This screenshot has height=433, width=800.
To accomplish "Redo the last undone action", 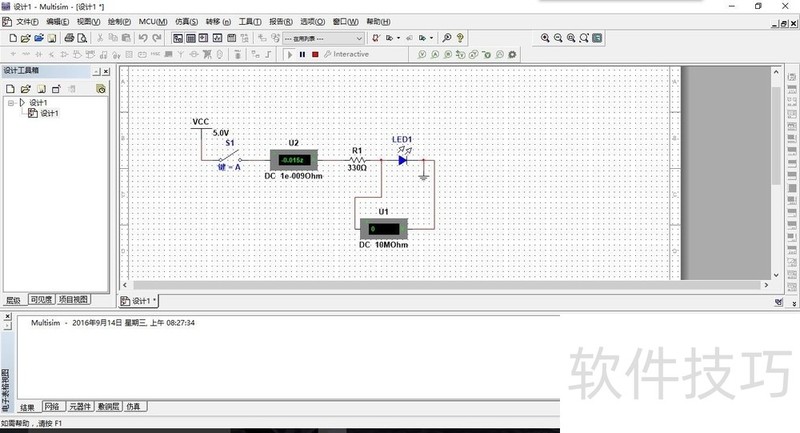I will pos(156,38).
